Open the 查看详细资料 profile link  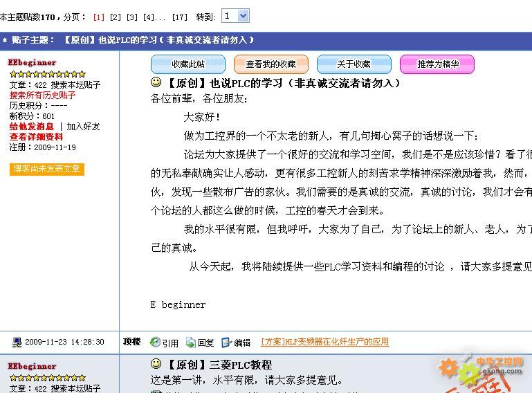click(36, 137)
